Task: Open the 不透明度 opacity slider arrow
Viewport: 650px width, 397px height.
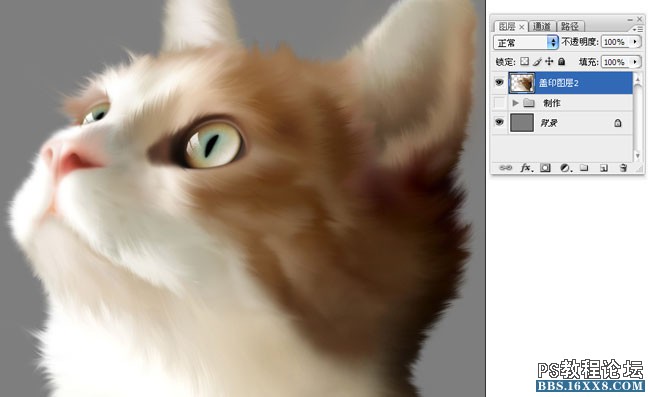Action: pyautogui.click(x=635, y=41)
